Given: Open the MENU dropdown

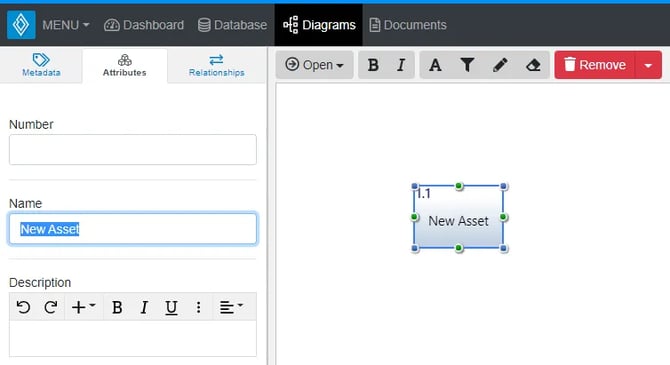Looking at the screenshot, I should point(65,25).
